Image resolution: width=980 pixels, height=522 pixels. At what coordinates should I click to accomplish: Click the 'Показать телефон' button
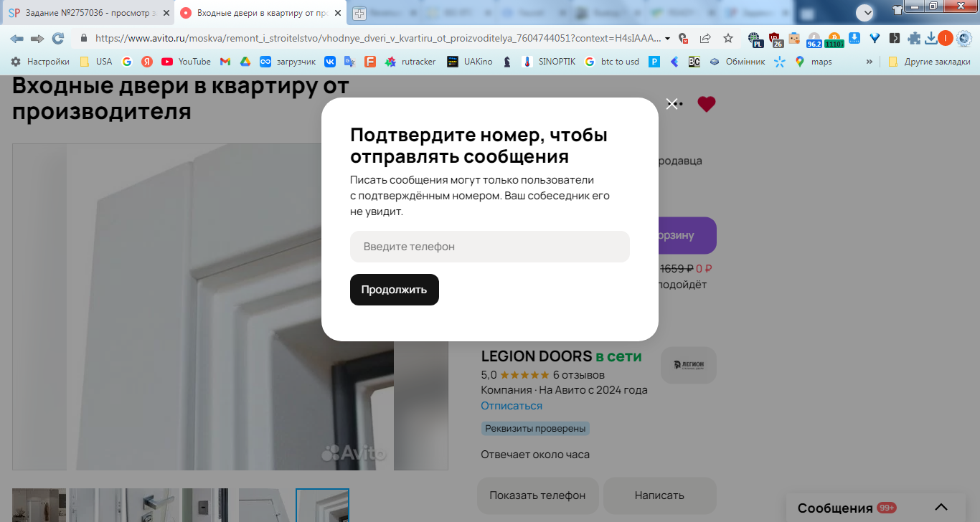pyautogui.click(x=537, y=495)
